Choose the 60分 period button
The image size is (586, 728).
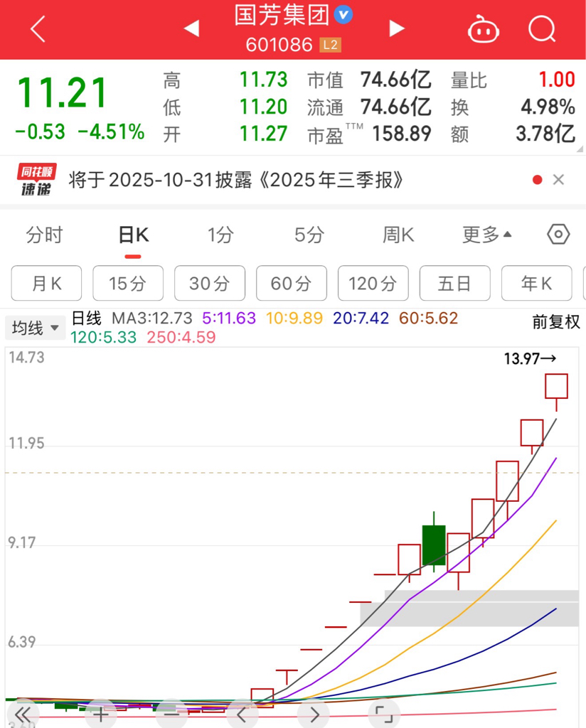(x=291, y=283)
